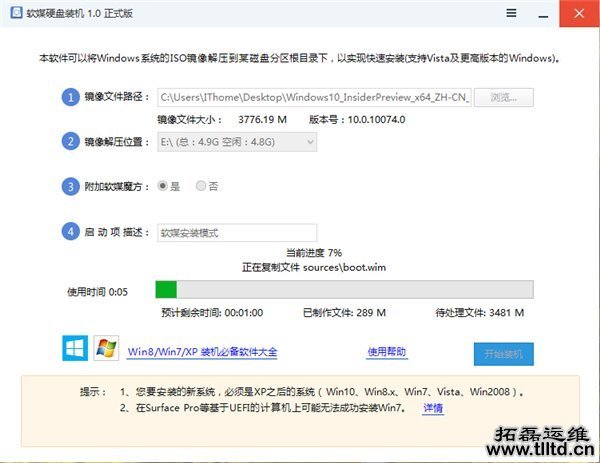Click the Windows 8 logo icon
The height and width of the screenshot is (463, 600).
(x=75, y=349)
